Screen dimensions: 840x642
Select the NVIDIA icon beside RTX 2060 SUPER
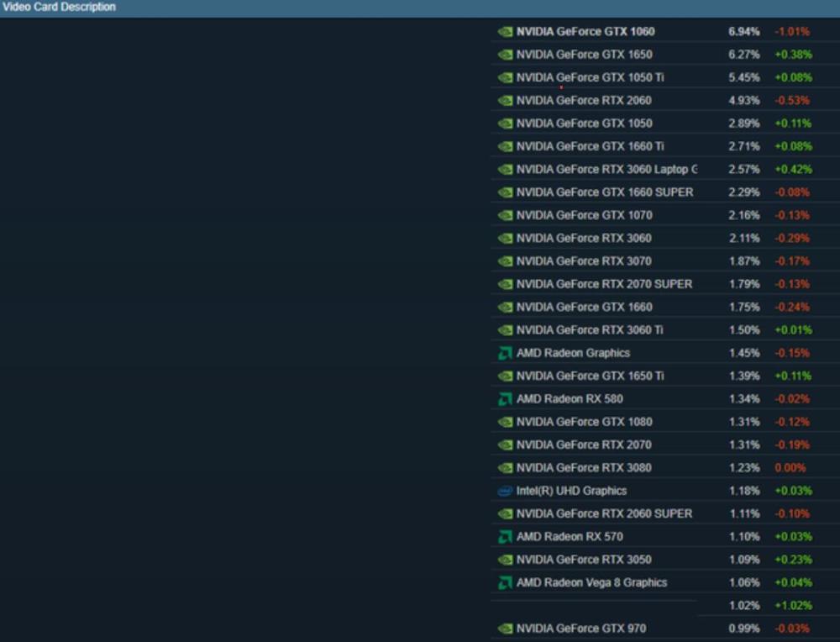(505, 514)
